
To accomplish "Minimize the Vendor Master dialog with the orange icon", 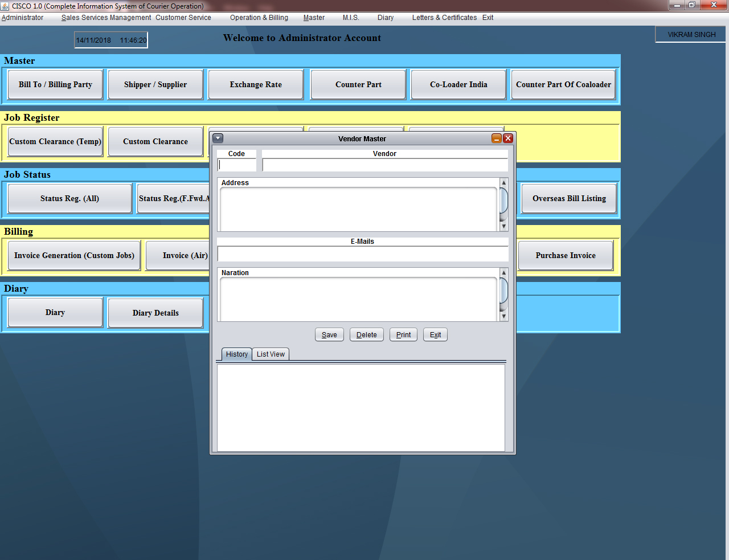I will point(497,138).
